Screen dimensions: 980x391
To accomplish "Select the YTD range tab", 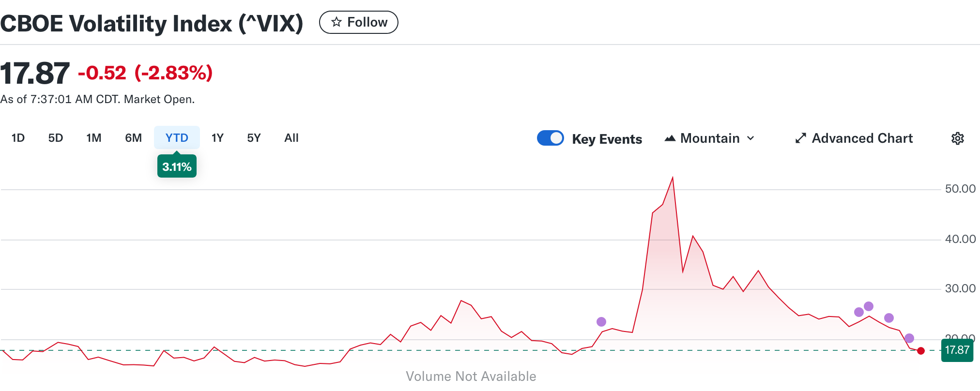I will coord(177,138).
